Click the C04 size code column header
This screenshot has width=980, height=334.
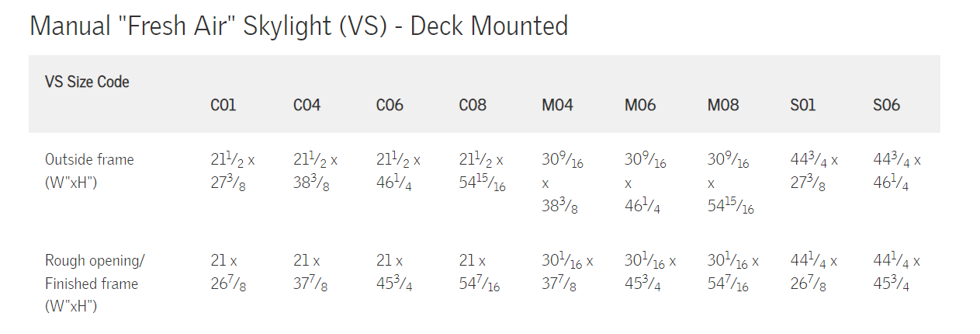[x=306, y=105]
